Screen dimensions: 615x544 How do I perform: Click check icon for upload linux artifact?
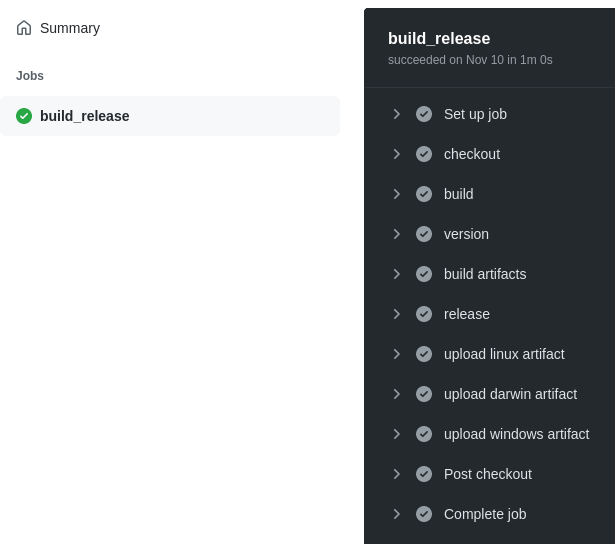tap(424, 354)
